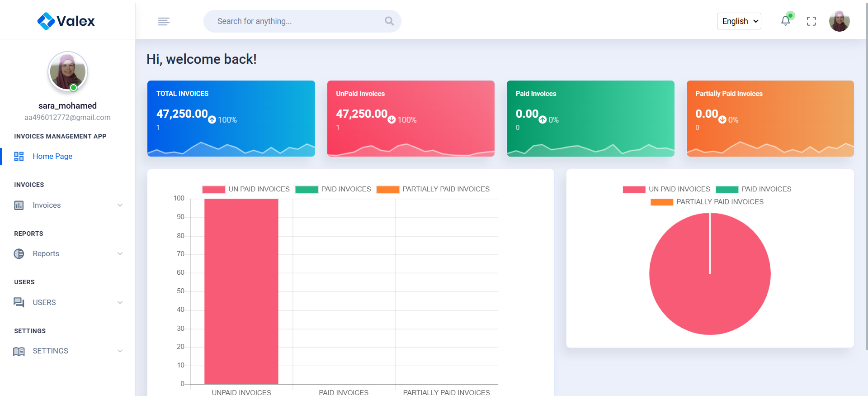868x396 pixels.
Task: Expand the USERS menu chevron
Action: coord(120,302)
